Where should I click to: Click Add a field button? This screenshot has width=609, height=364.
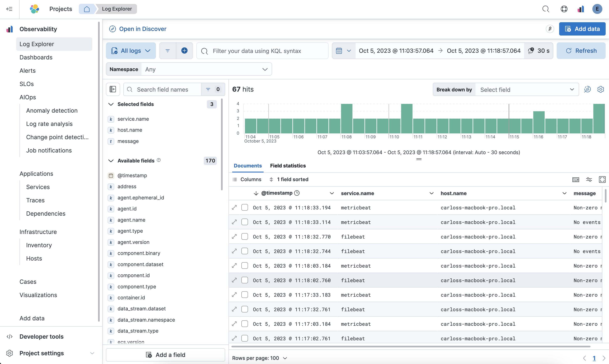166,355
